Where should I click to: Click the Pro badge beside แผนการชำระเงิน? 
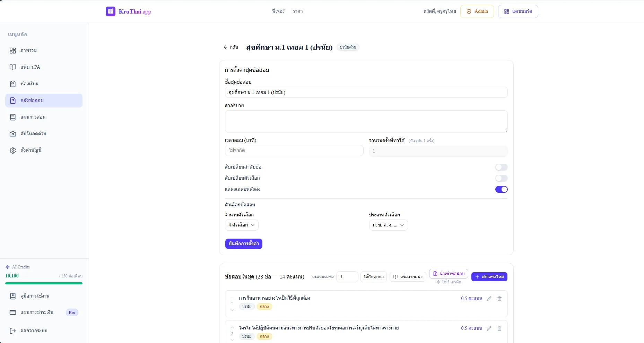72,312
